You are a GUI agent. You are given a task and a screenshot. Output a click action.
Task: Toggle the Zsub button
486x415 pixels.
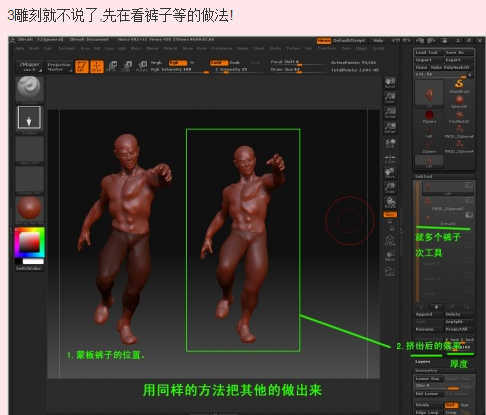tap(235, 63)
